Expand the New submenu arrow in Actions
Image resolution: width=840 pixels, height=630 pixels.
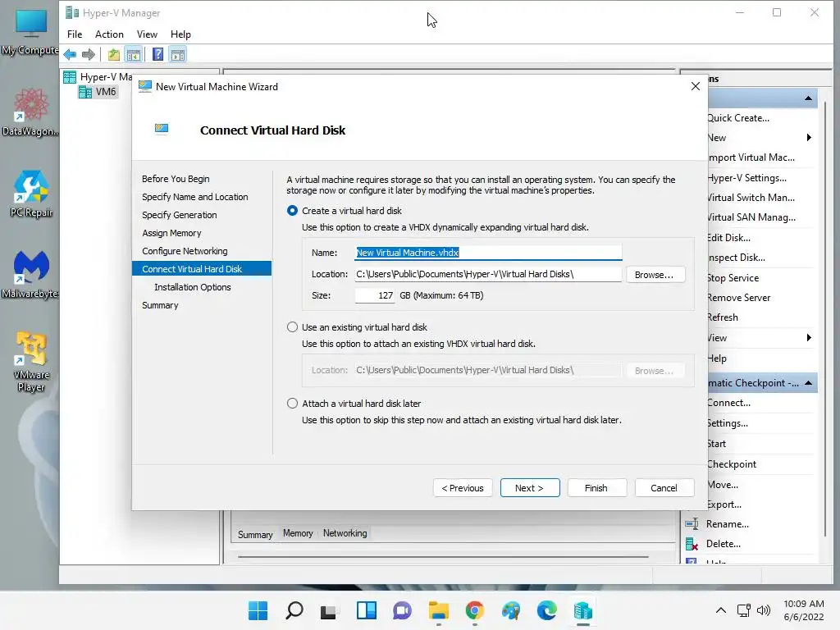pyautogui.click(x=809, y=138)
